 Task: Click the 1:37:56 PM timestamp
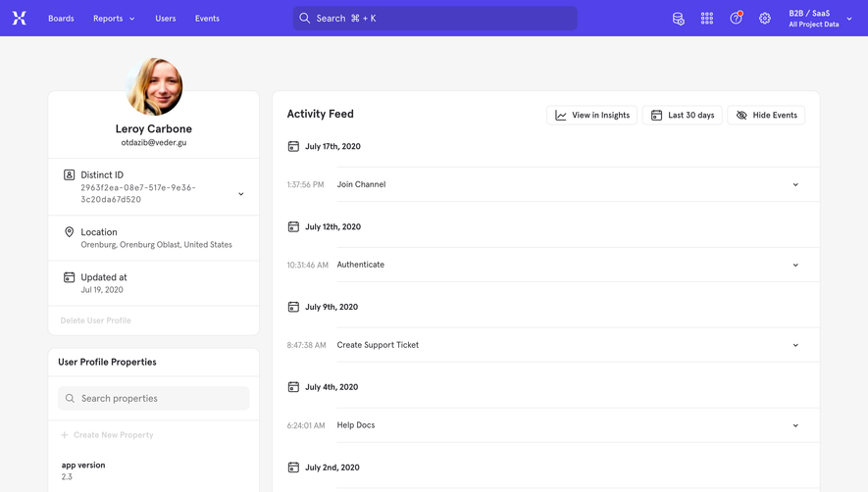tap(305, 185)
